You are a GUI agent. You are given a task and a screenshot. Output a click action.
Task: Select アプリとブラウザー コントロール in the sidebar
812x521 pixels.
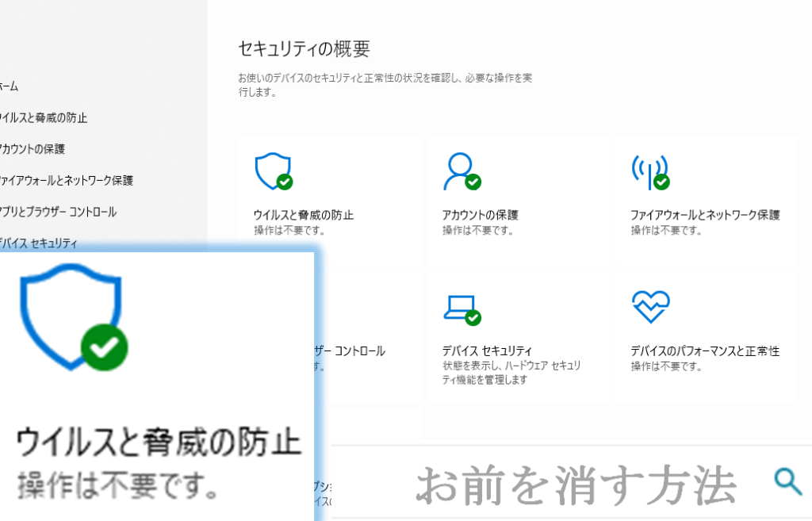point(59,213)
